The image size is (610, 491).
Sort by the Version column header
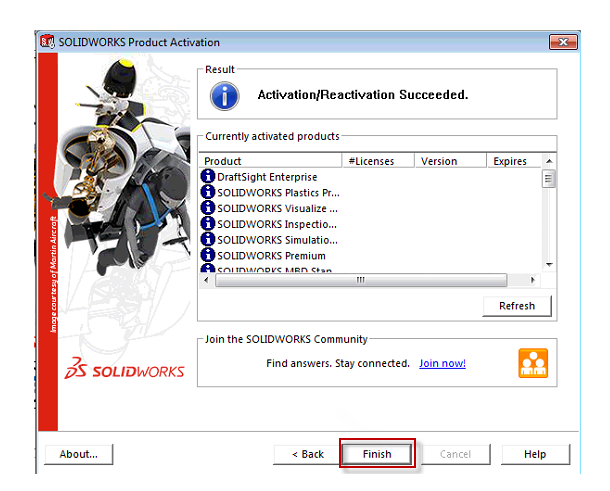(450, 161)
